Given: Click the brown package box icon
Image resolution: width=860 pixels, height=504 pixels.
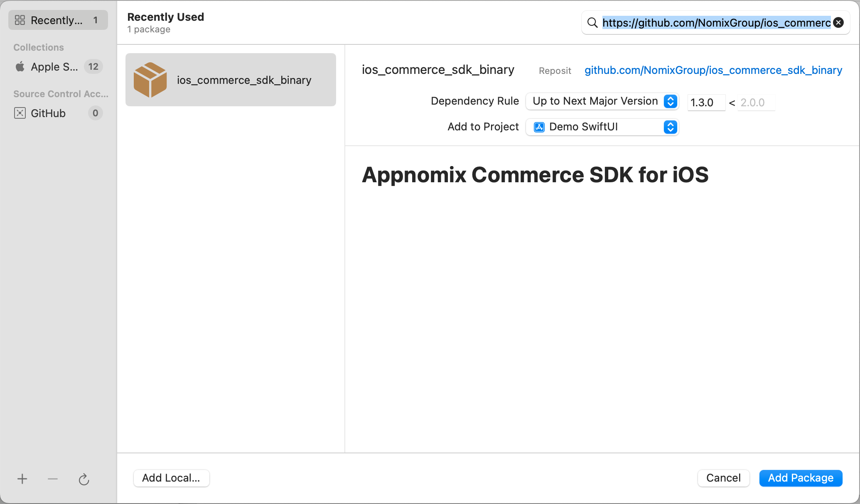Looking at the screenshot, I should click(150, 80).
